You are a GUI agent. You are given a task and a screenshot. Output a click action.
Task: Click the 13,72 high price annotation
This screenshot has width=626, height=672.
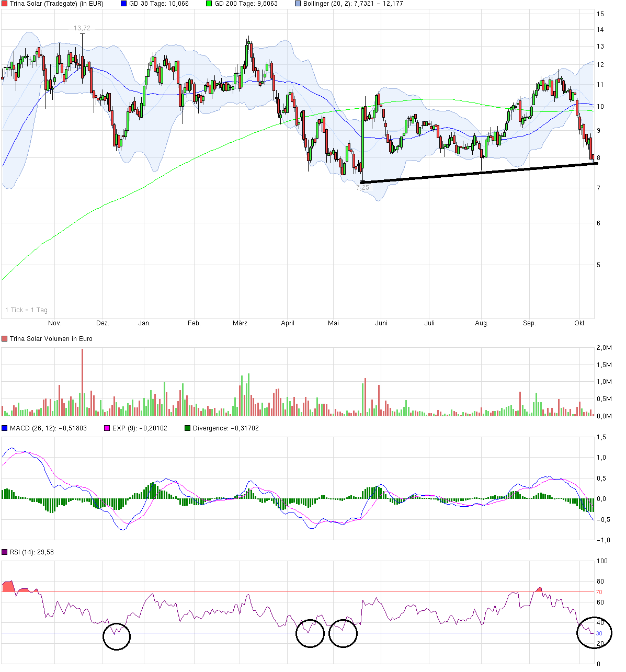tap(82, 28)
